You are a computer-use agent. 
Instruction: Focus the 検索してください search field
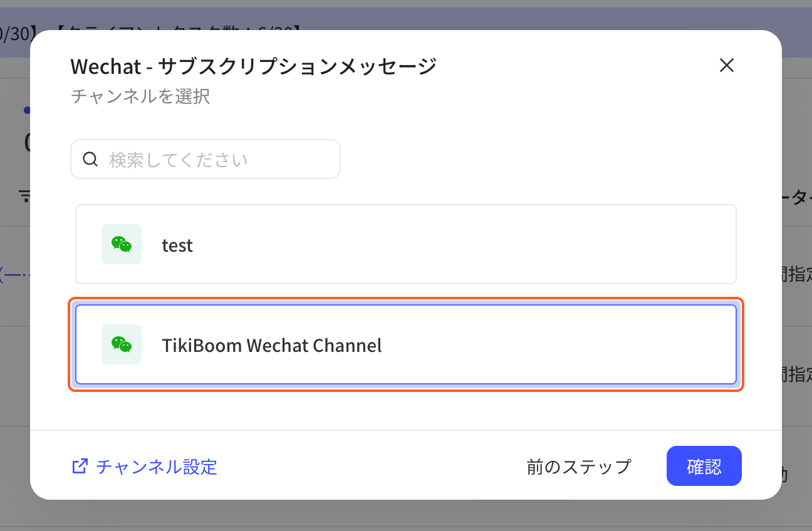206,159
